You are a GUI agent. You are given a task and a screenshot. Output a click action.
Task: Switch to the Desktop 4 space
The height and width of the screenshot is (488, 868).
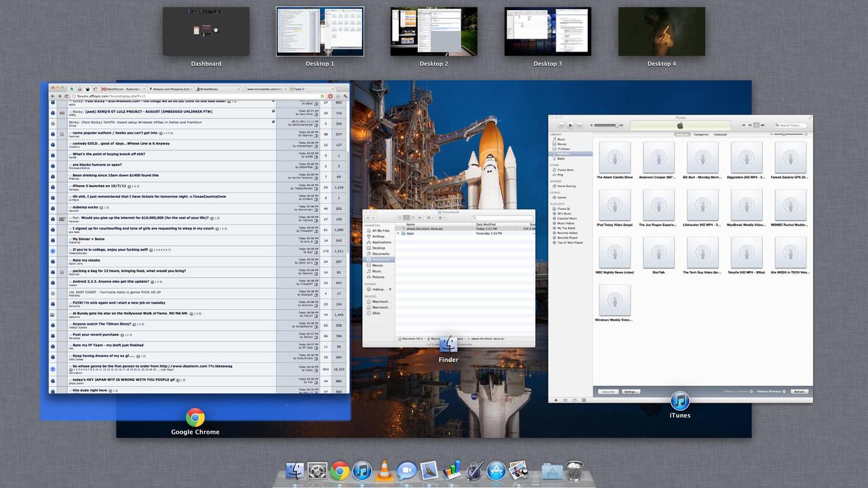(662, 31)
